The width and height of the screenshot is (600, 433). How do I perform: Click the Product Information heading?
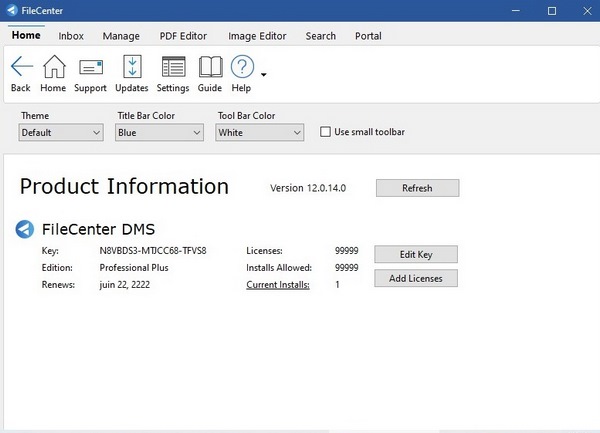coord(124,186)
